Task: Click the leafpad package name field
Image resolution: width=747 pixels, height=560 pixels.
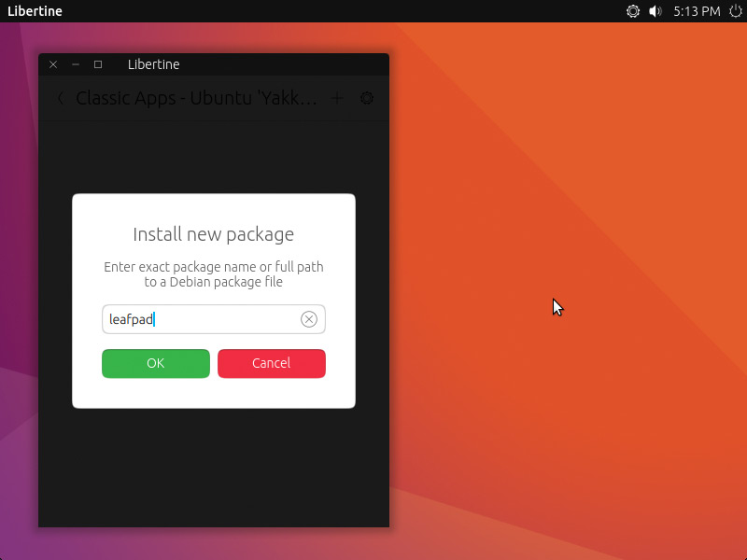Action: [x=201, y=319]
